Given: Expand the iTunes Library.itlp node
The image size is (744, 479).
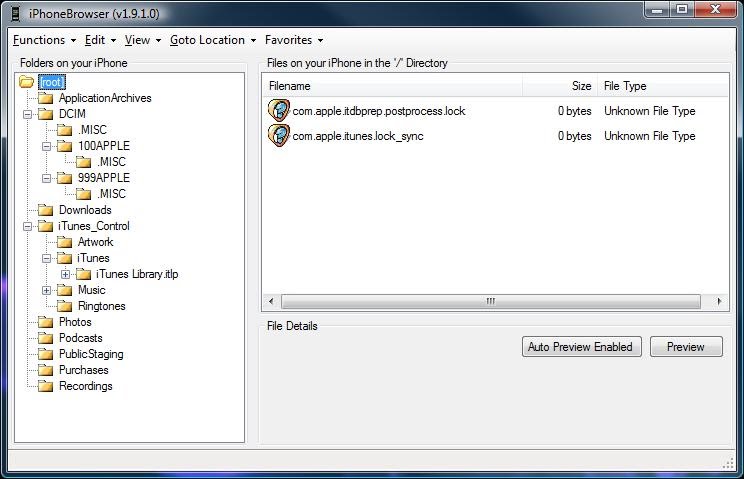Looking at the screenshot, I should [x=65, y=275].
